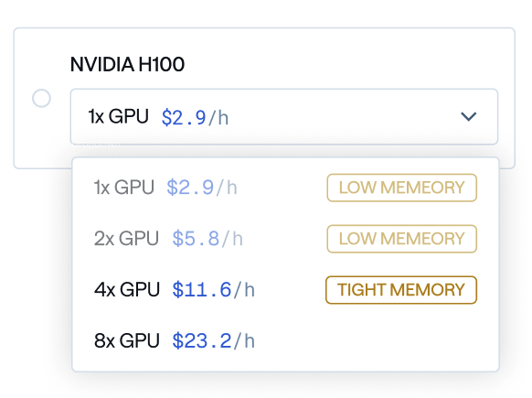Click the 2x GPU label text
This screenshot has width=532, height=398.
click(x=126, y=239)
